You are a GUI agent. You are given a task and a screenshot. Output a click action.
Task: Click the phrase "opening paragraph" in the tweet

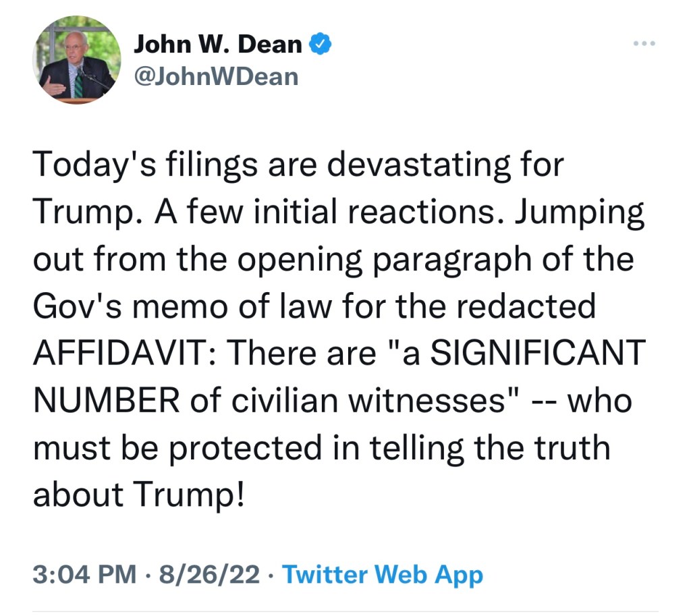click(345, 258)
